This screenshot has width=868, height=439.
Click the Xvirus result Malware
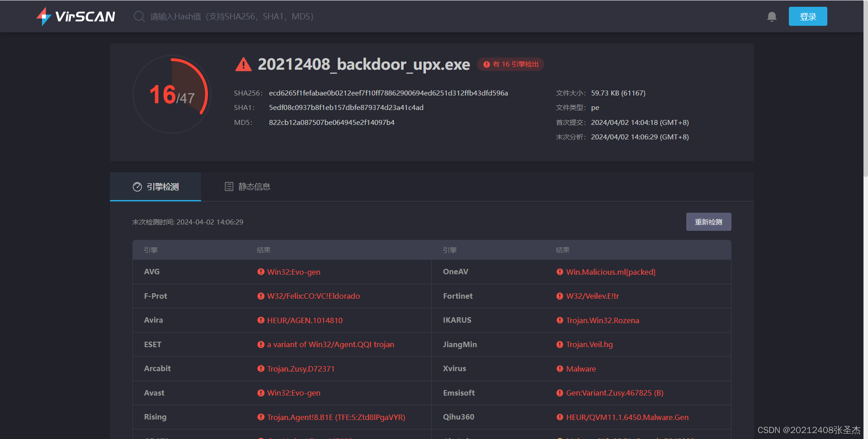click(x=581, y=369)
